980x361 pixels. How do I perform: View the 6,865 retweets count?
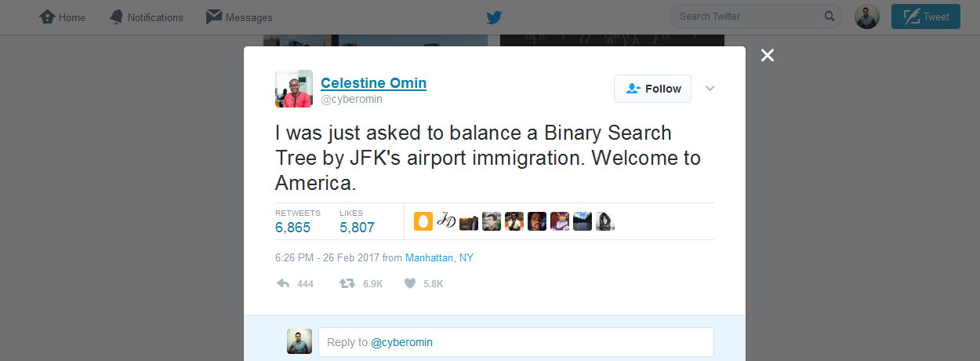(x=293, y=228)
